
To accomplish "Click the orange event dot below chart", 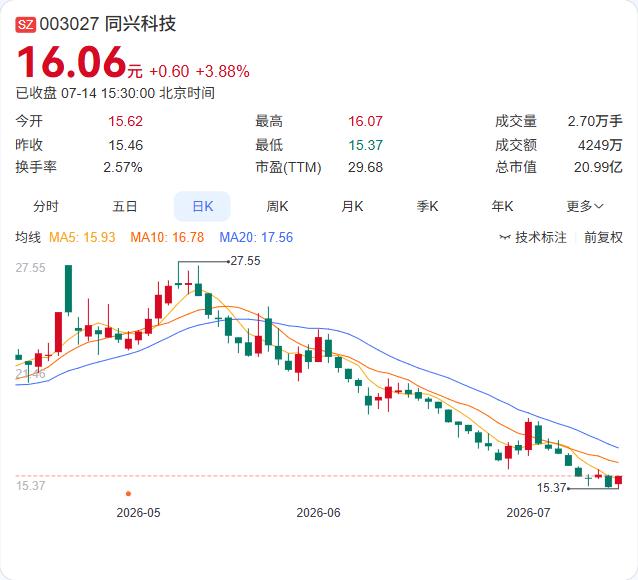I will click(x=129, y=494).
